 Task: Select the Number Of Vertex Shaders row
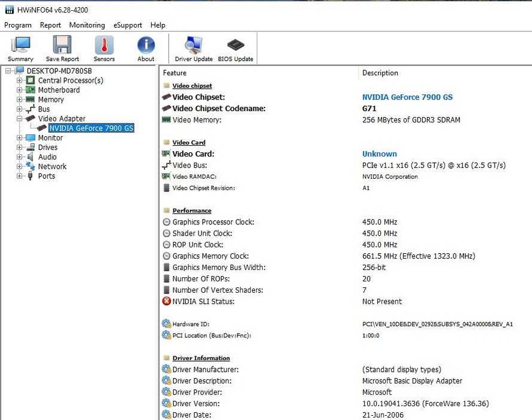(345, 290)
